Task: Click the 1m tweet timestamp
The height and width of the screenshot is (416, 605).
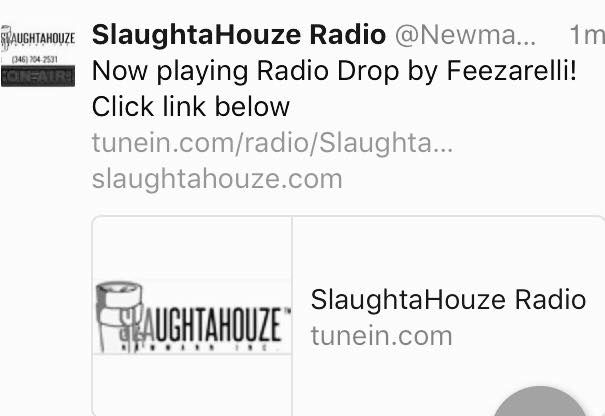Action: pyautogui.click(x=587, y=35)
